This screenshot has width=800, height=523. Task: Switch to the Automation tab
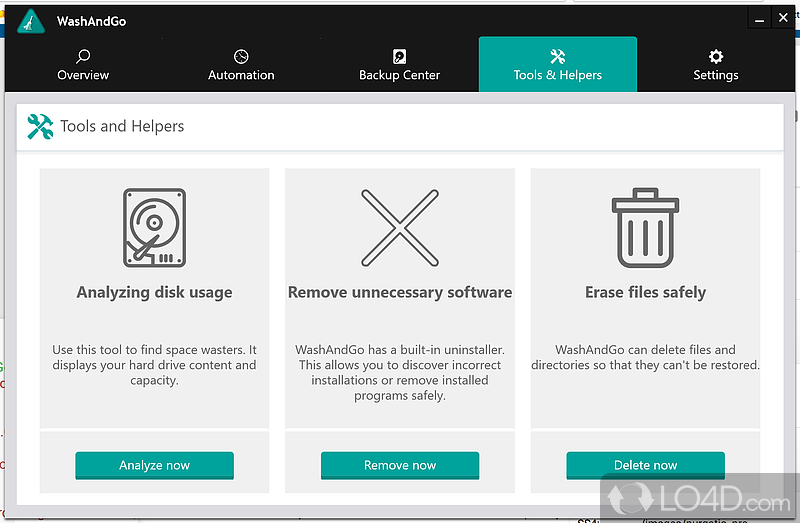point(241,64)
